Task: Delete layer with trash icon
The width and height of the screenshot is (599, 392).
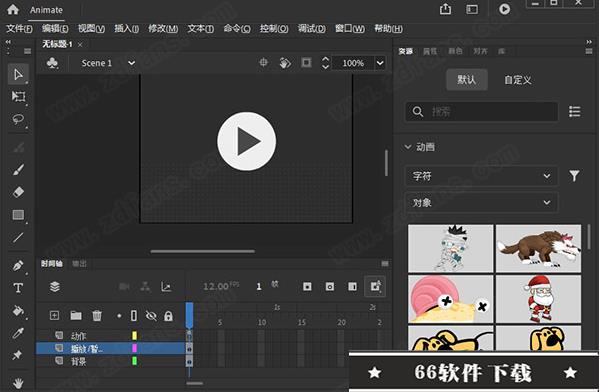Action: (97, 316)
